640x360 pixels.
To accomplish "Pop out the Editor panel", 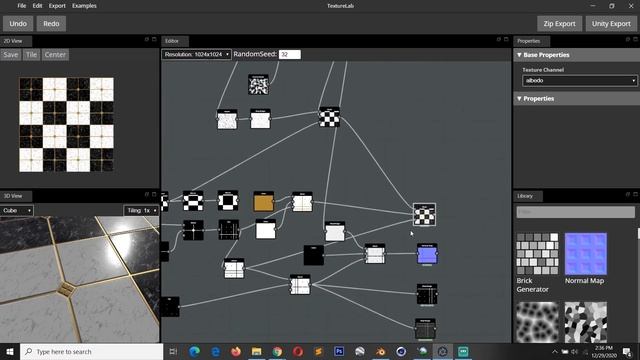I will pyautogui.click(x=498, y=40).
